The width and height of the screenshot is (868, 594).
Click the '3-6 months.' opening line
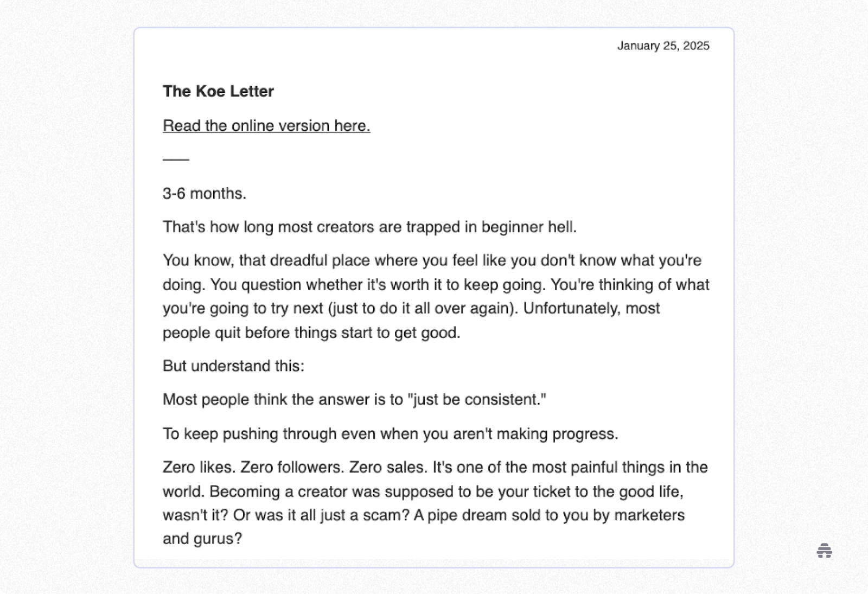coord(205,194)
